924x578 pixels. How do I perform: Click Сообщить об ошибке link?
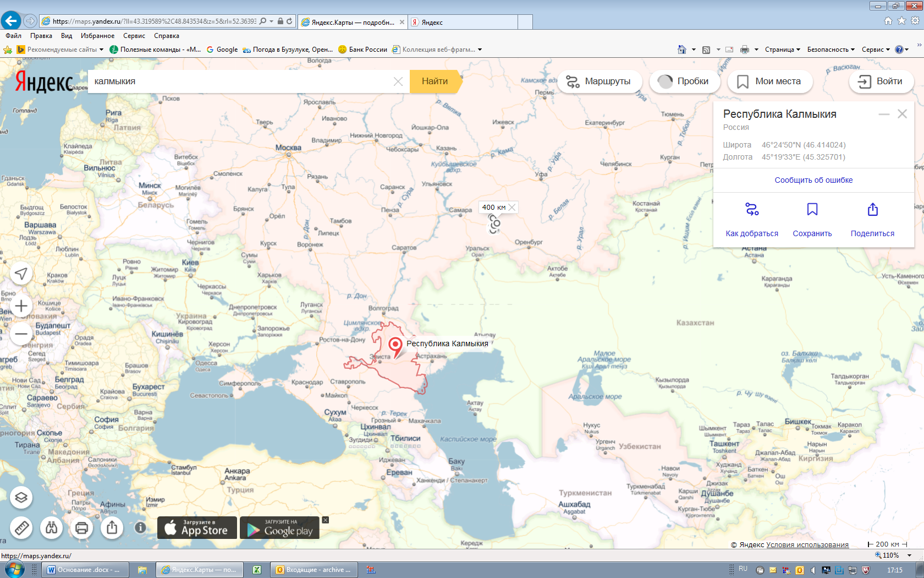[813, 180]
